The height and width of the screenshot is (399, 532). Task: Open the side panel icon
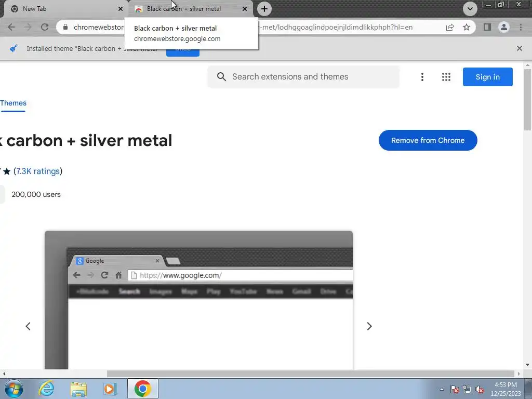pos(487,27)
